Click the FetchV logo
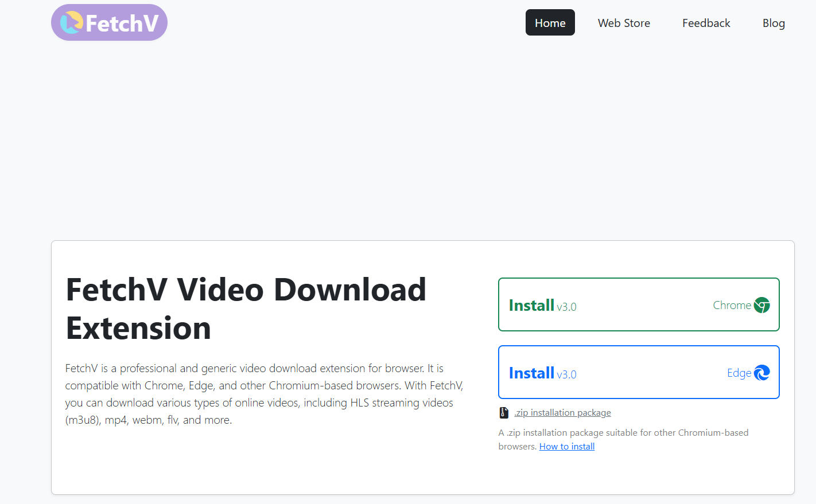Image resolution: width=816 pixels, height=504 pixels. click(x=109, y=22)
